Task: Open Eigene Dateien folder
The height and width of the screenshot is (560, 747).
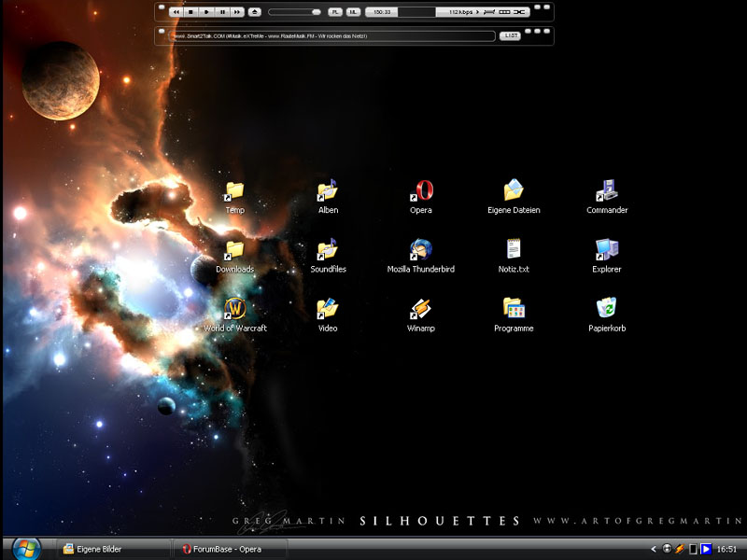Action: pyautogui.click(x=514, y=197)
